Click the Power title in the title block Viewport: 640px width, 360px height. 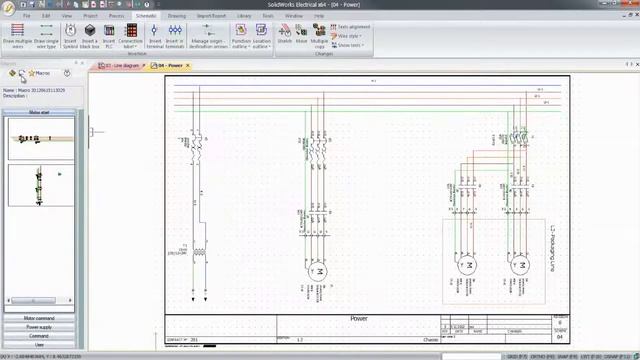click(x=358, y=318)
